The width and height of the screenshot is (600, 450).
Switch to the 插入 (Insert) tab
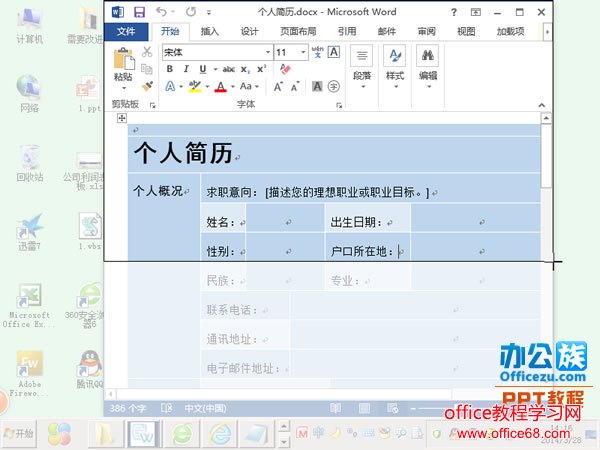(x=210, y=31)
